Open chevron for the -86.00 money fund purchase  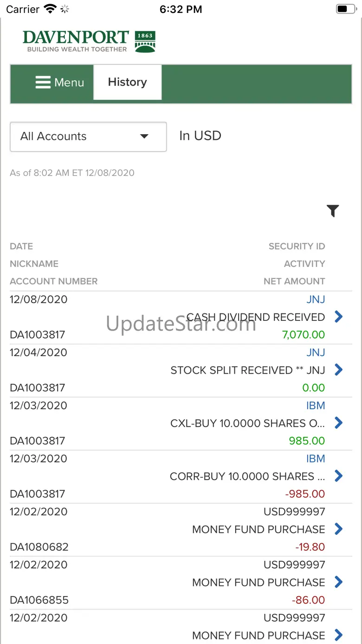pos(339,581)
